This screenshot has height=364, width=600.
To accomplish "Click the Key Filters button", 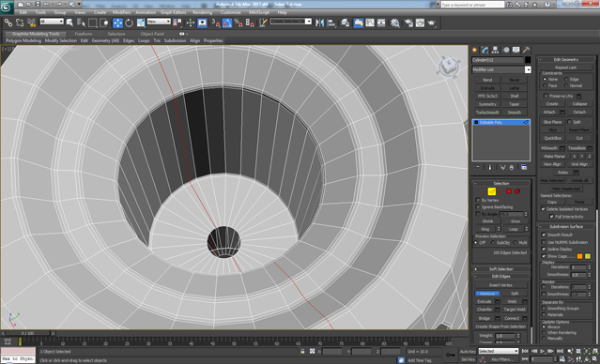I will (502, 359).
